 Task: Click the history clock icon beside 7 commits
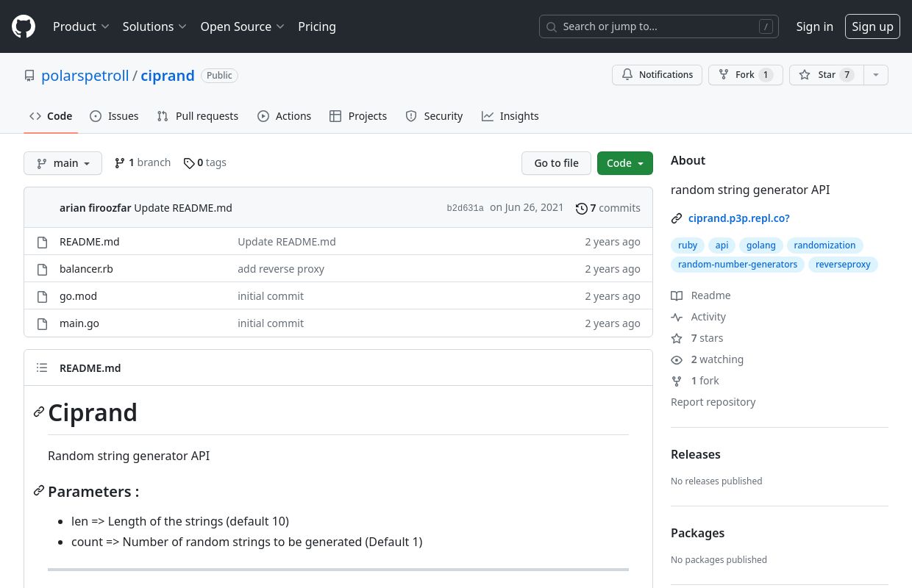[x=582, y=209]
